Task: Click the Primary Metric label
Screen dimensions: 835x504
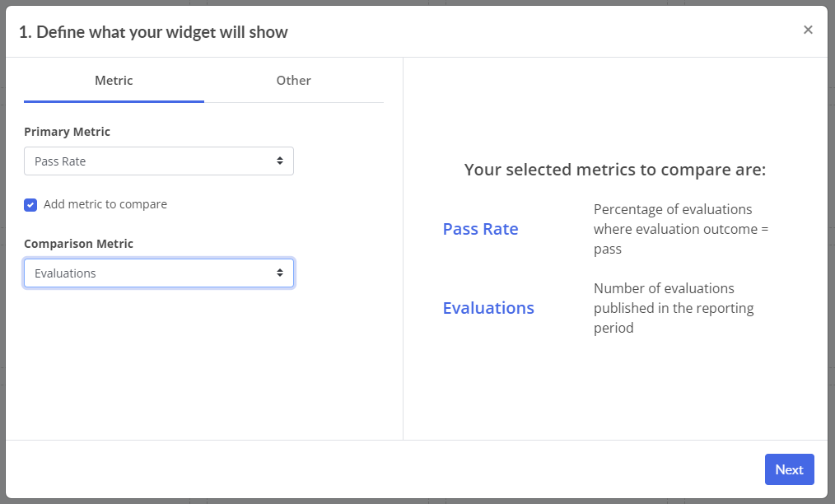Action: (67, 132)
